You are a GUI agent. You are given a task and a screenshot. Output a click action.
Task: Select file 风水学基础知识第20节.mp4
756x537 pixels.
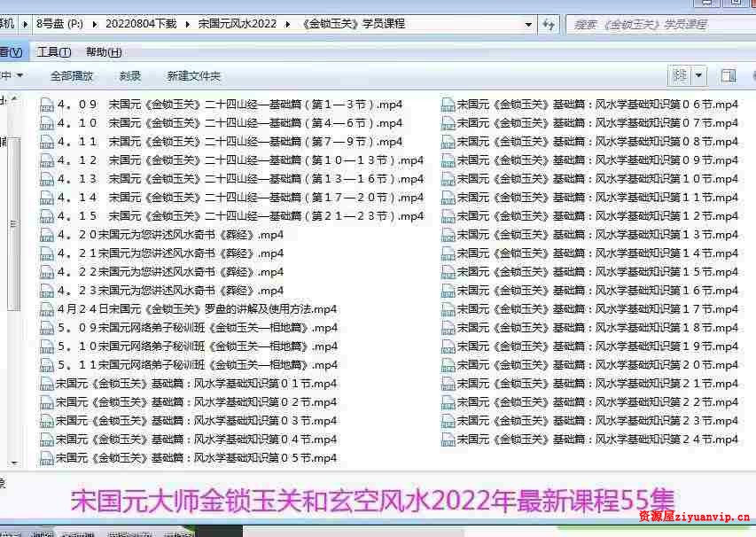click(589, 365)
